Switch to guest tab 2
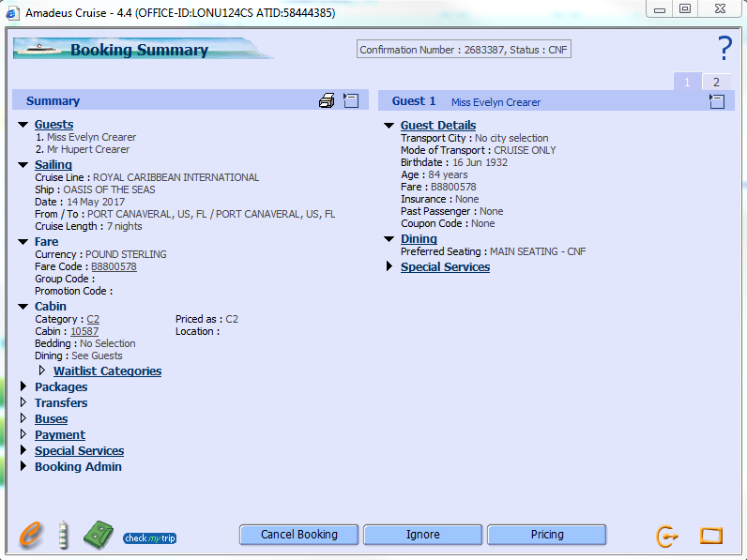Viewport: 747px width, 560px height. (716, 82)
